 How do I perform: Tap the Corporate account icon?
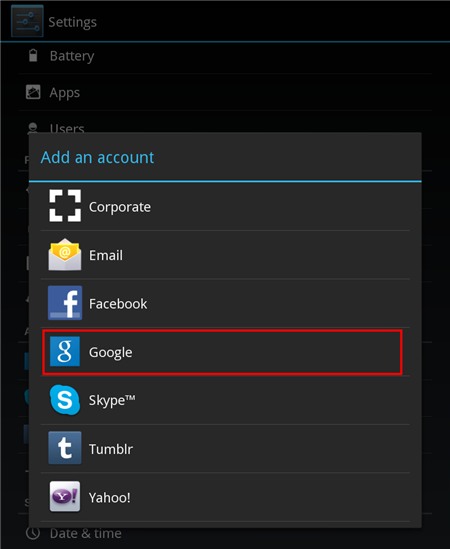[65, 206]
